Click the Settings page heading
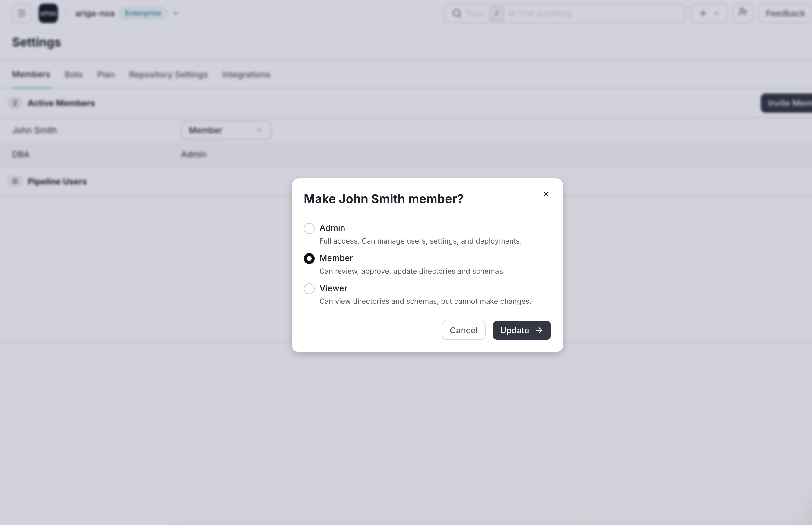 pos(36,42)
